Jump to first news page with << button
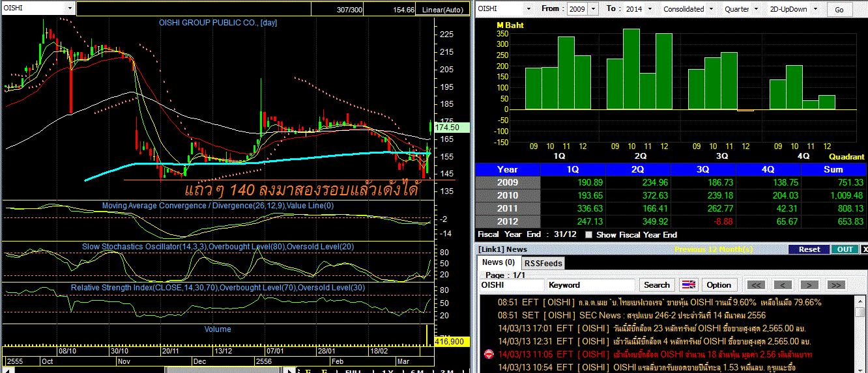Viewport: 868px width, 373px height. coord(756,284)
